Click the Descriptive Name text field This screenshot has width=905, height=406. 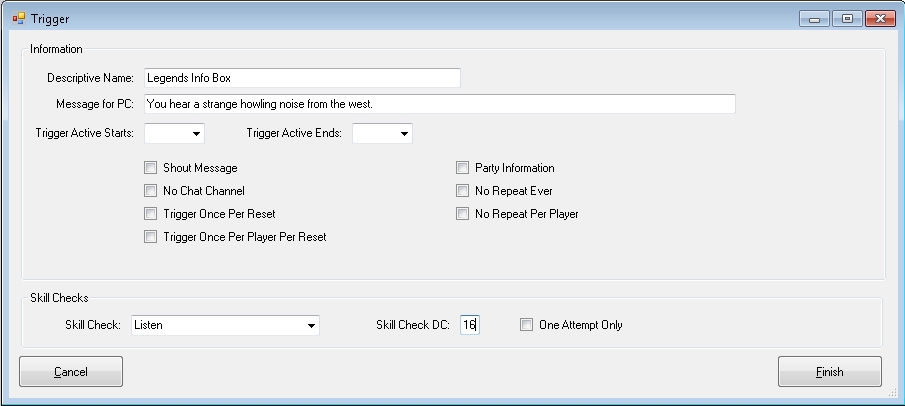pos(302,78)
